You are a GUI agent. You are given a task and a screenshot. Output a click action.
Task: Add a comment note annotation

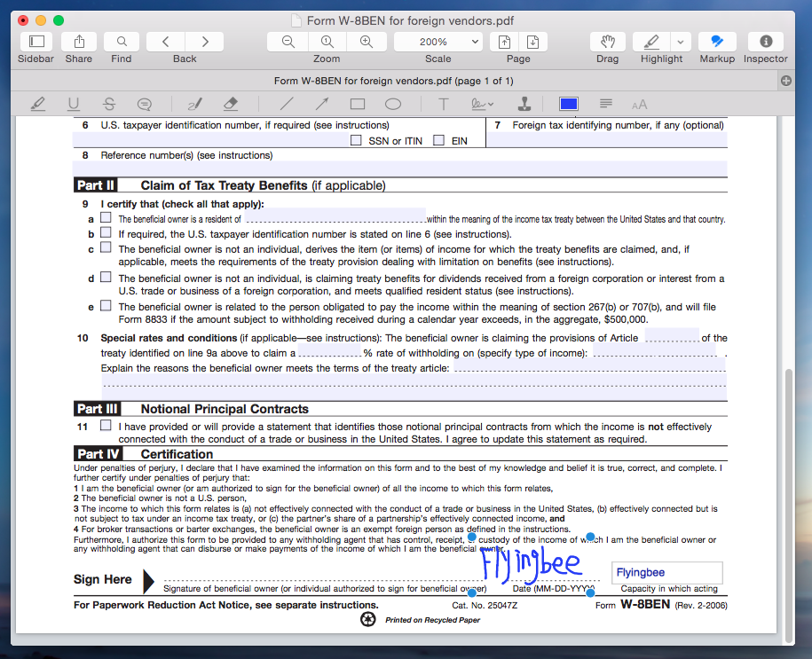click(145, 104)
